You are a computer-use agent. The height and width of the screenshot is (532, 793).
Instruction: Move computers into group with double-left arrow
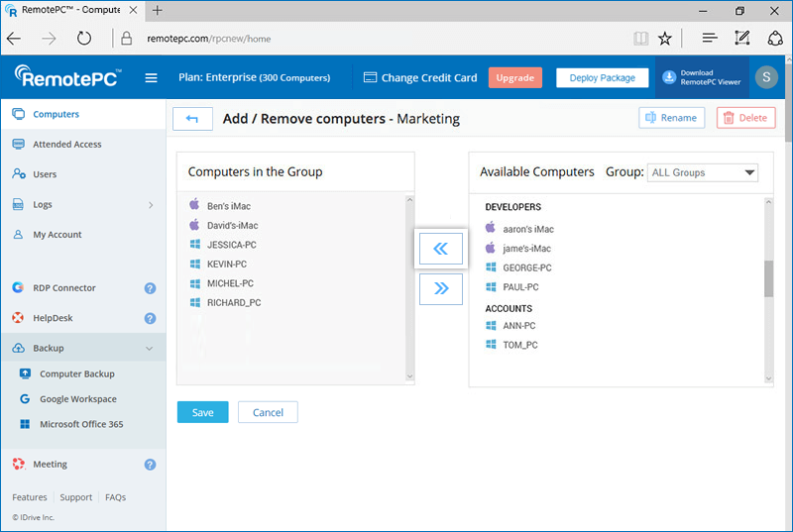pyautogui.click(x=441, y=250)
